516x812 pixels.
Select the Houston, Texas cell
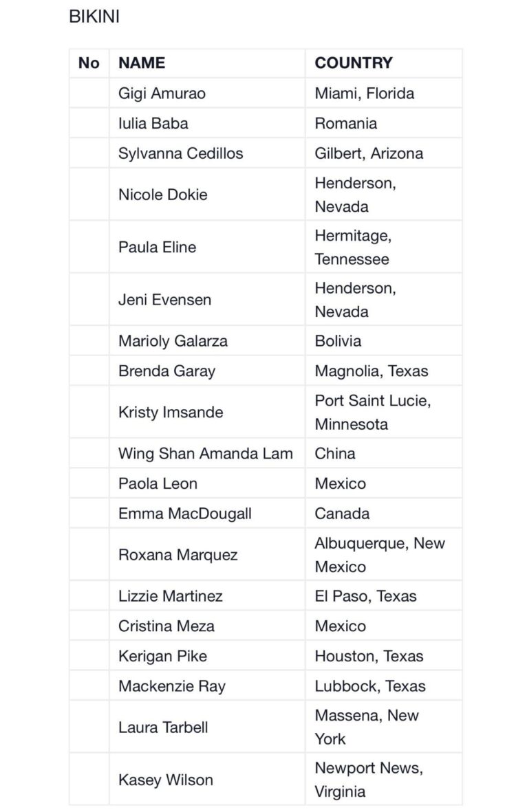point(369,656)
